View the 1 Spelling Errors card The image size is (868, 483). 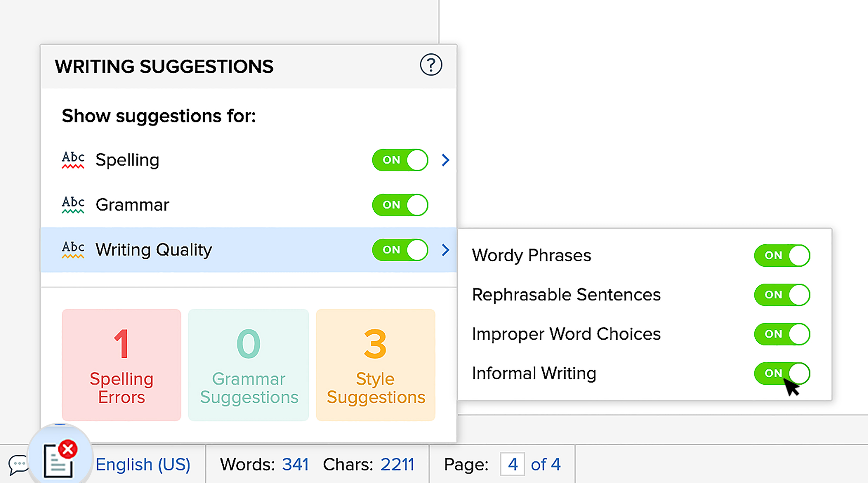point(121,365)
